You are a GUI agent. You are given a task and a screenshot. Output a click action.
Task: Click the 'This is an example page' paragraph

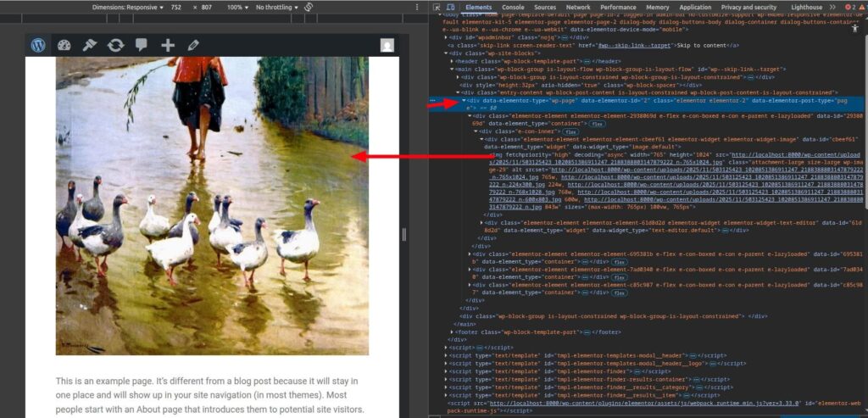210,395
